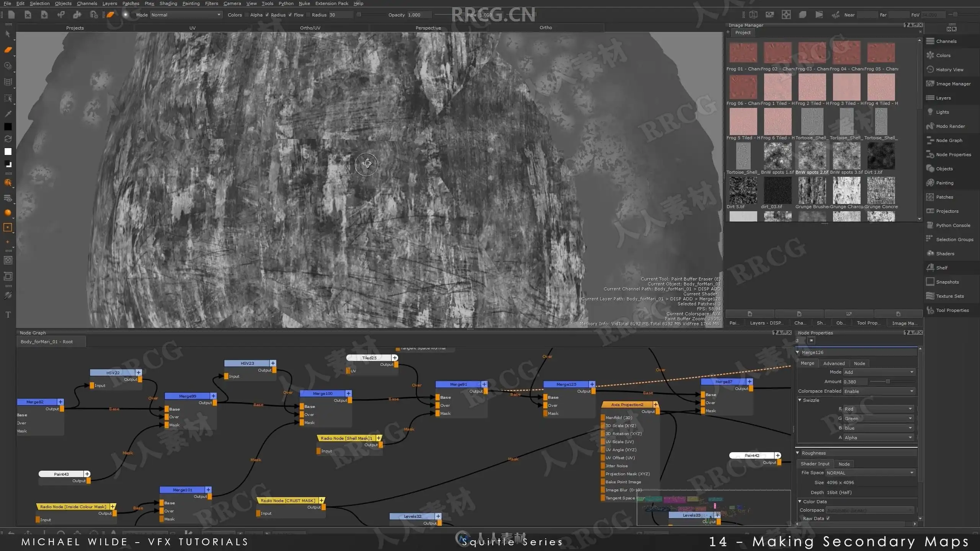Collapse the Swizzle section

click(800, 400)
